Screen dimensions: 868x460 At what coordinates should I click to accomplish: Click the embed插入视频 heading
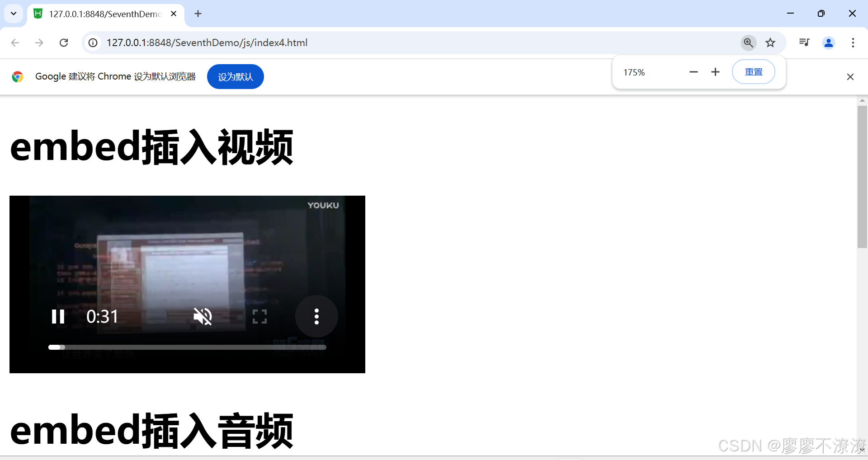click(151, 147)
